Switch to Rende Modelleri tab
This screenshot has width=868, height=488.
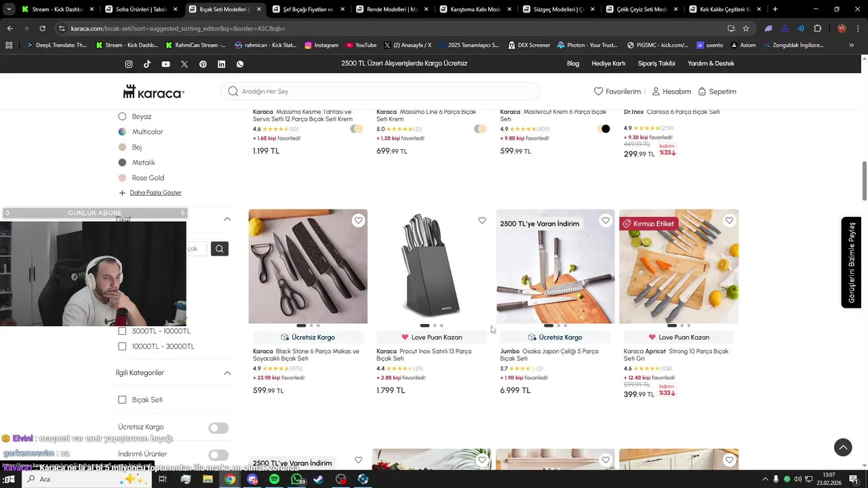(x=392, y=9)
